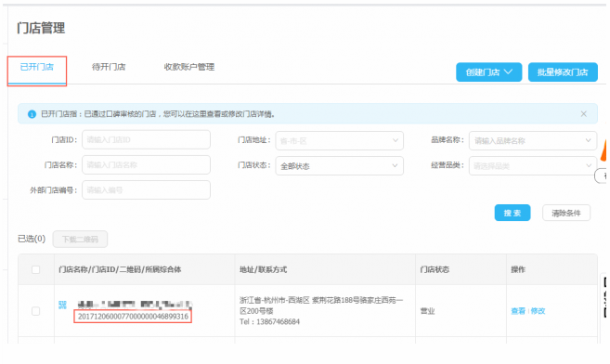Click store ID 2017120600077000000046899316
The width and height of the screenshot is (610, 364).
133,316
